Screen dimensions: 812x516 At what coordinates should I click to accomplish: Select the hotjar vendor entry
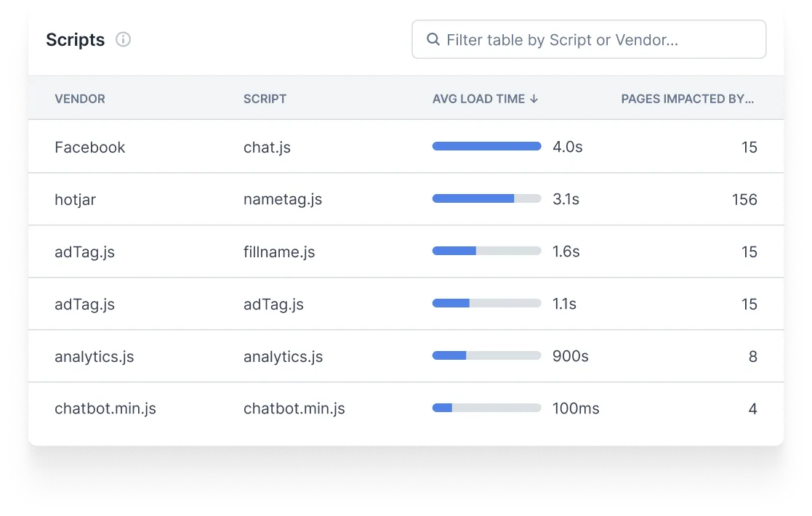(x=75, y=200)
